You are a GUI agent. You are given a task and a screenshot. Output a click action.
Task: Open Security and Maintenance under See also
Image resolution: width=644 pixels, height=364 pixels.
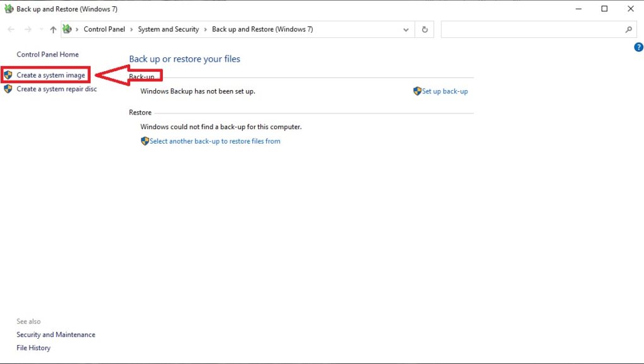coord(56,335)
